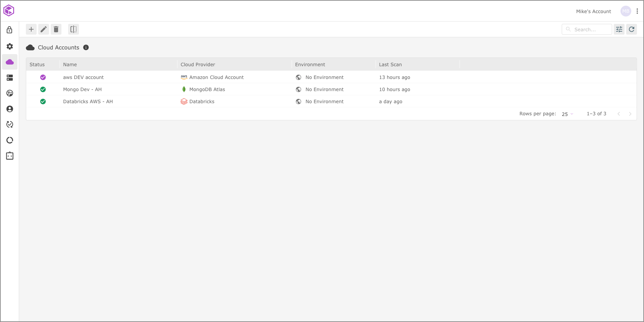Open the Databricks AWS - AH row
Screen dimensions: 644x322
[88, 102]
